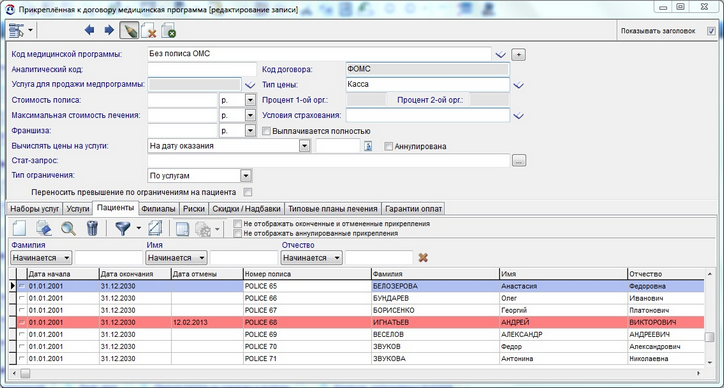Screen dimensions: 724x388
Task: Open currency dropdown for Стоимость полиса
Action: pyautogui.click(x=250, y=100)
